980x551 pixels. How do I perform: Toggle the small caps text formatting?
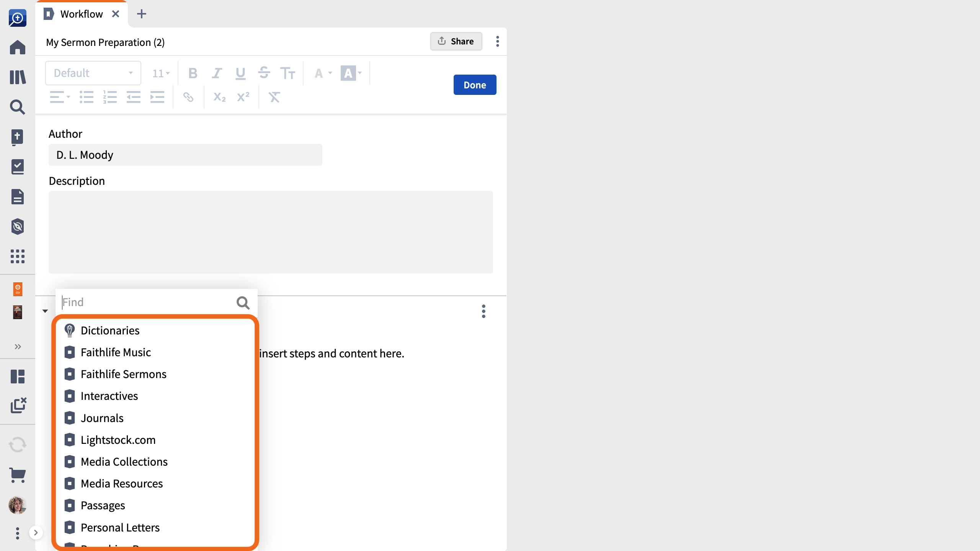[x=287, y=73]
